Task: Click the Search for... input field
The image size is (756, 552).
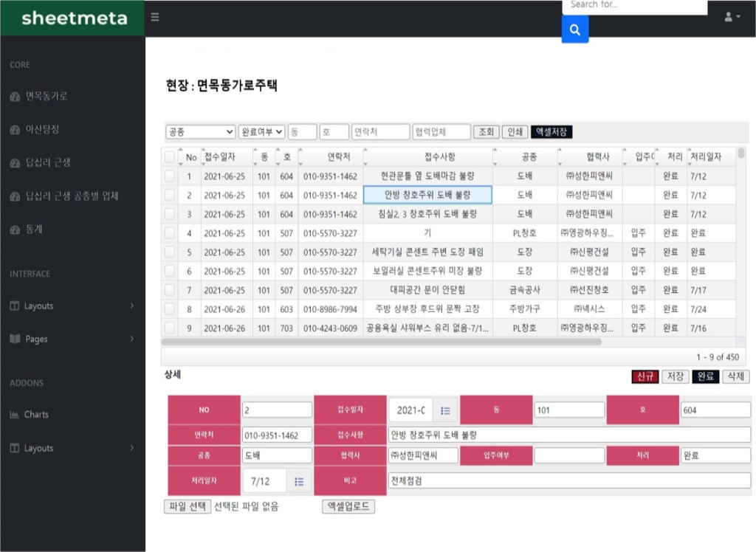Action: [x=634, y=7]
